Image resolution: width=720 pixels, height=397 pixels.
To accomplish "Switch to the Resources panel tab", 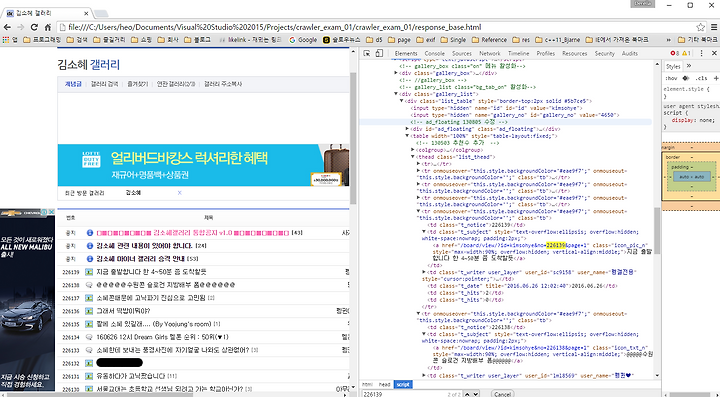I will (x=574, y=53).
